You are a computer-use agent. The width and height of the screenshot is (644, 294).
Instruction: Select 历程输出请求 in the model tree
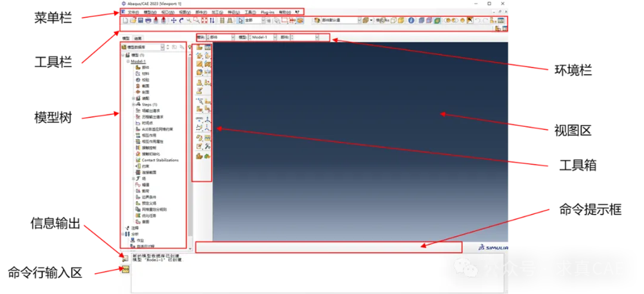point(152,117)
